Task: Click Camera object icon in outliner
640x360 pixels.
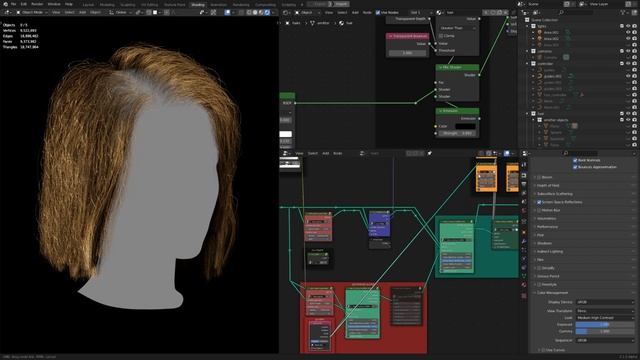Action: 540,58
